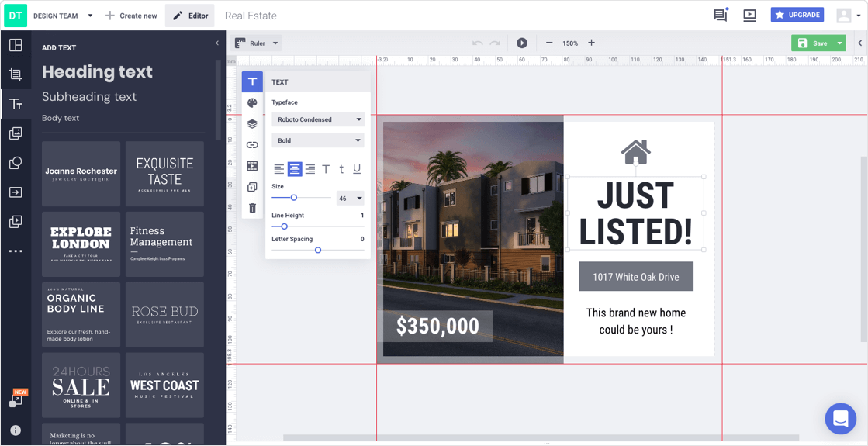Add Subheading text to the design
This screenshot has height=446, width=868.
pos(89,96)
